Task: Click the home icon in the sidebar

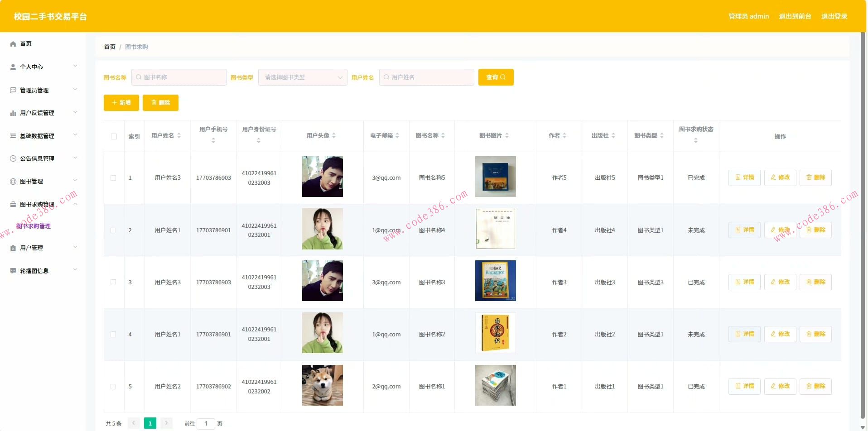Action: [x=13, y=44]
